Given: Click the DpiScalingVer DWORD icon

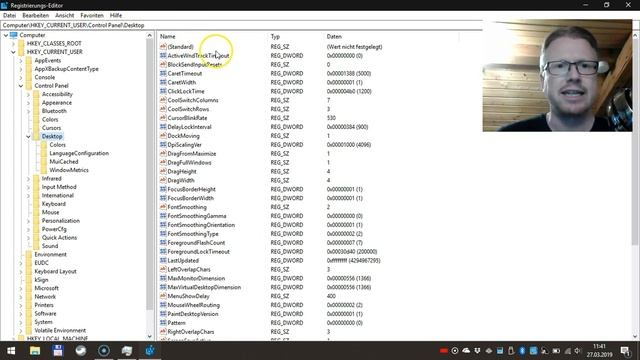Looking at the screenshot, I should click(163, 144).
